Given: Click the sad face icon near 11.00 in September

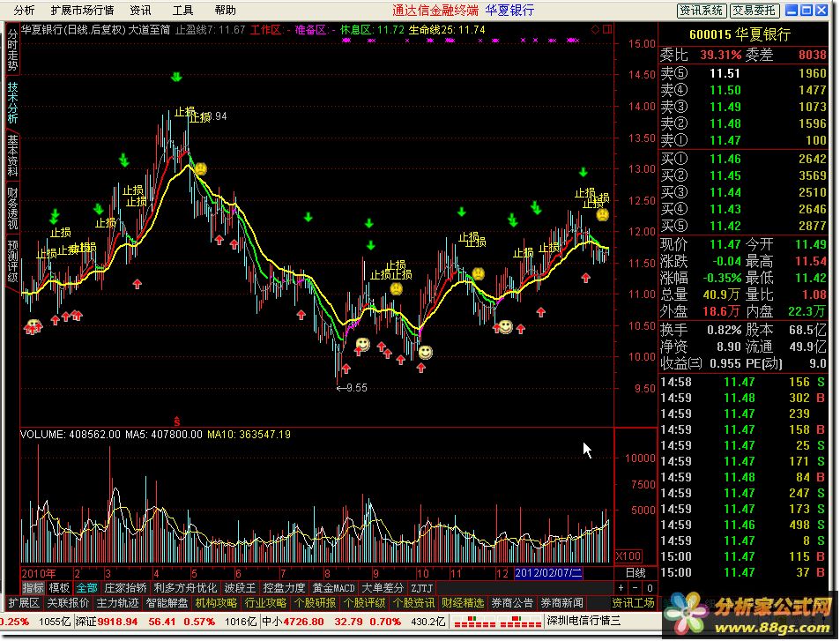Looking at the screenshot, I should (x=396, y=289).
